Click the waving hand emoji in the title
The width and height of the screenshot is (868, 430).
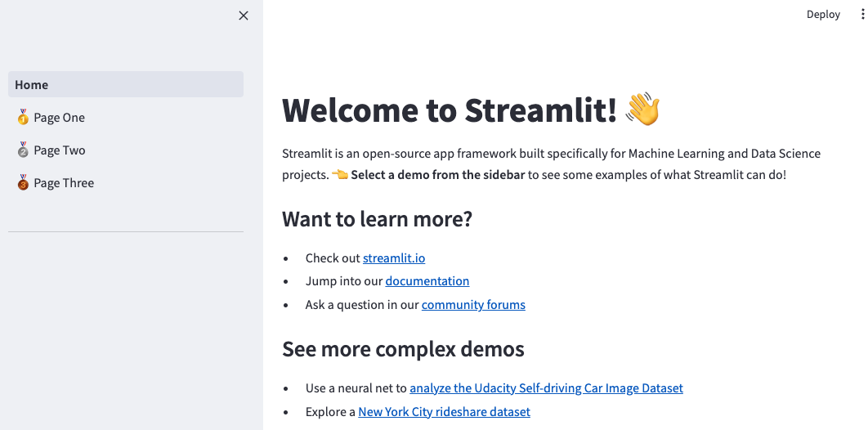click(642, 109)
